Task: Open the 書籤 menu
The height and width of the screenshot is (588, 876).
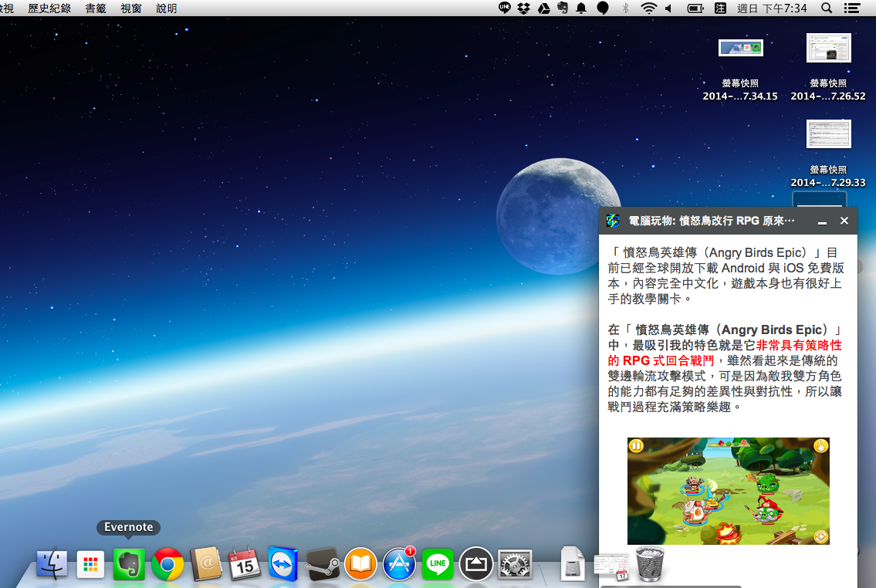Action: pyautogui.click(x=96, y=8)
